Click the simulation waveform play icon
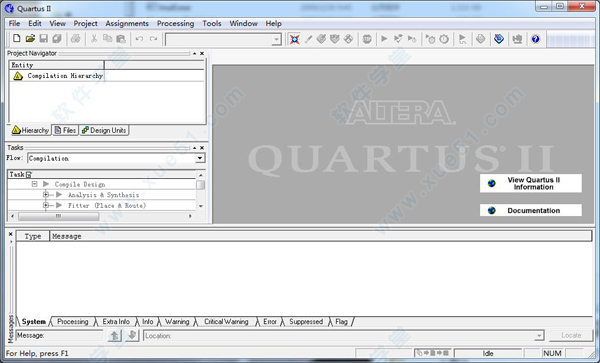600x363 pixels. coord(462,39)
